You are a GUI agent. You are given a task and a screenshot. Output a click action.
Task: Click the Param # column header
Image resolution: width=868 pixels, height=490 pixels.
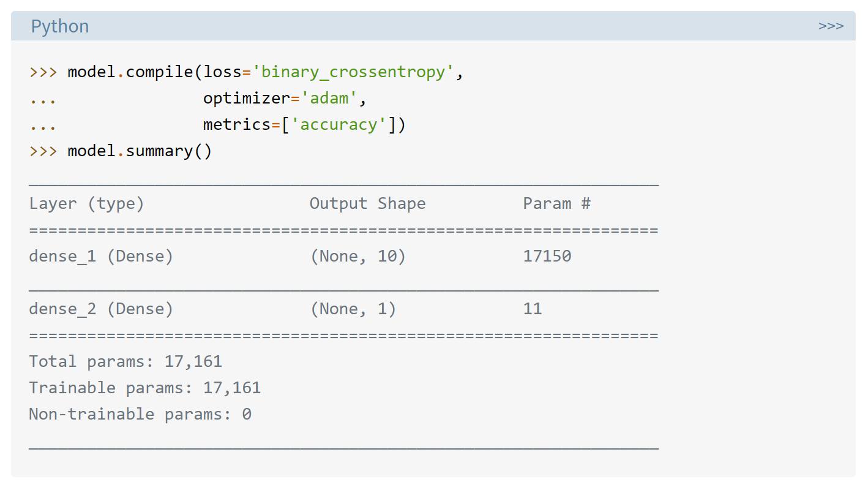pos(556,204)
